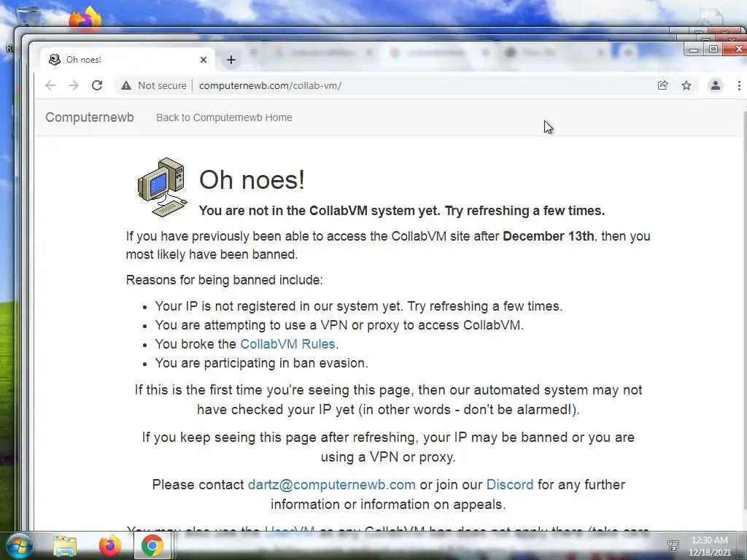Restore down the Chrome window
Image resolution: width=747 pixels, height=560 pixels.
tap(713, 49)
